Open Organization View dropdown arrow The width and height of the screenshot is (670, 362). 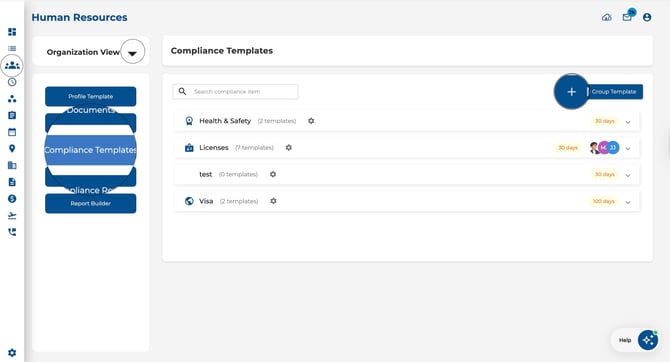click(x=132, y=52)
